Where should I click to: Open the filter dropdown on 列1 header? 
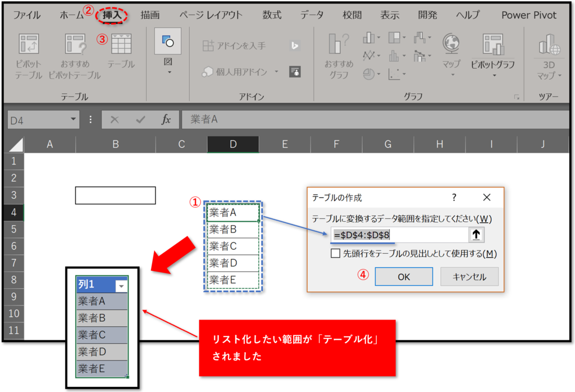tap(122, 286)
